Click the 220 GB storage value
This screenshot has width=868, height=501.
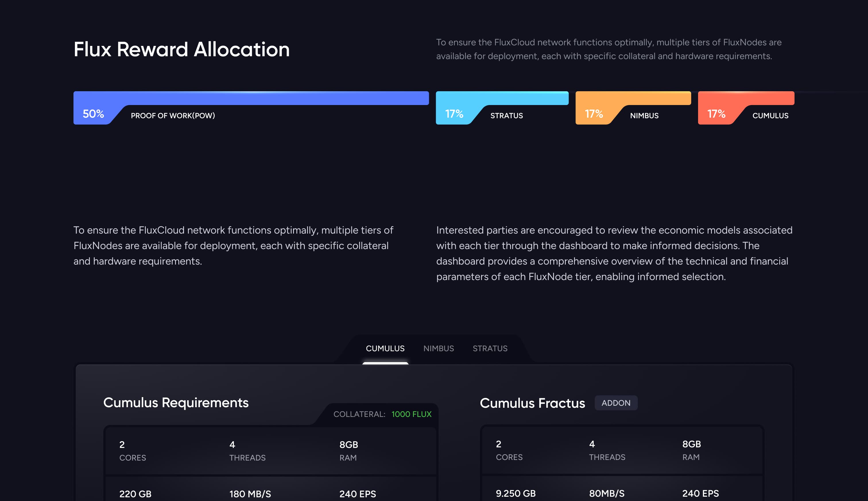click(x=135, y=494)
